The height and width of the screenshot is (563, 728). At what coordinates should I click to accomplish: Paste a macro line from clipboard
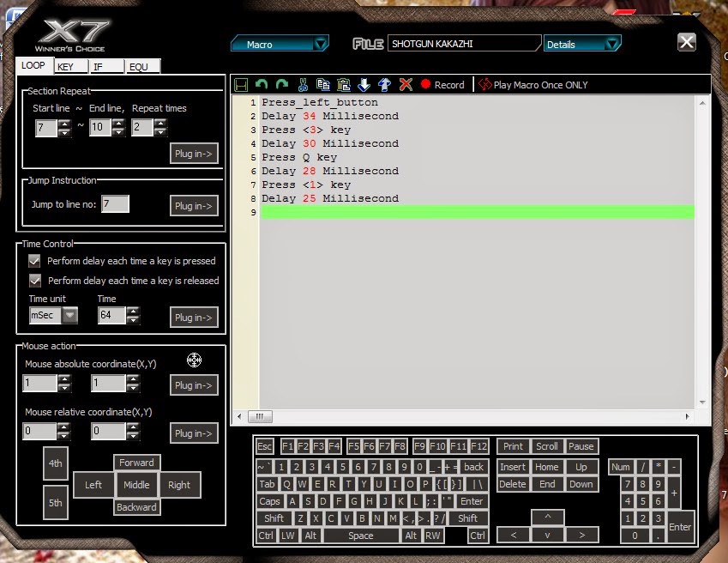(342, 84)
